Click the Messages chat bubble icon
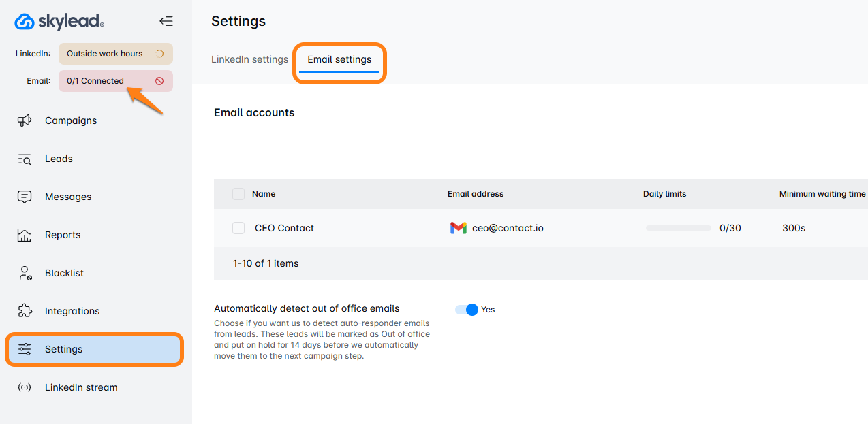The image size is (868, 424). click(x=25, y=197)
